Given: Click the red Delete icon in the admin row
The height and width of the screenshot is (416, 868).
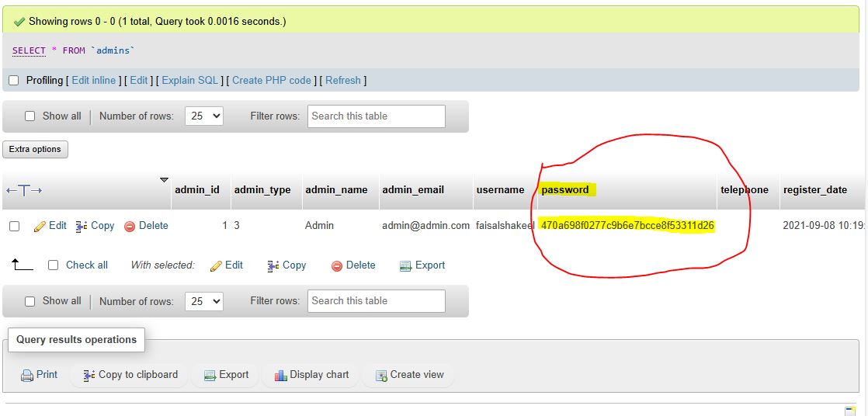Looking at the screenshot, I should pos(130,227).
